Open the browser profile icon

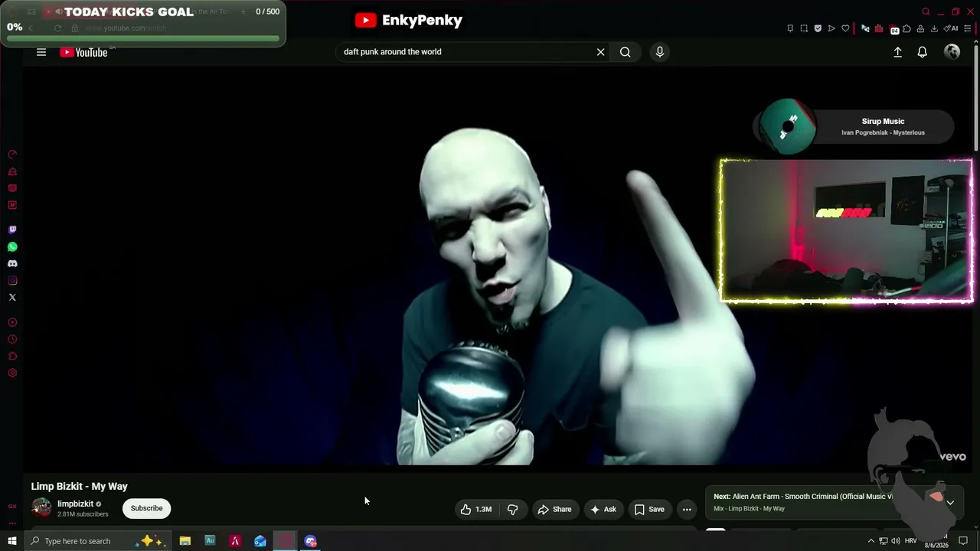921,28
